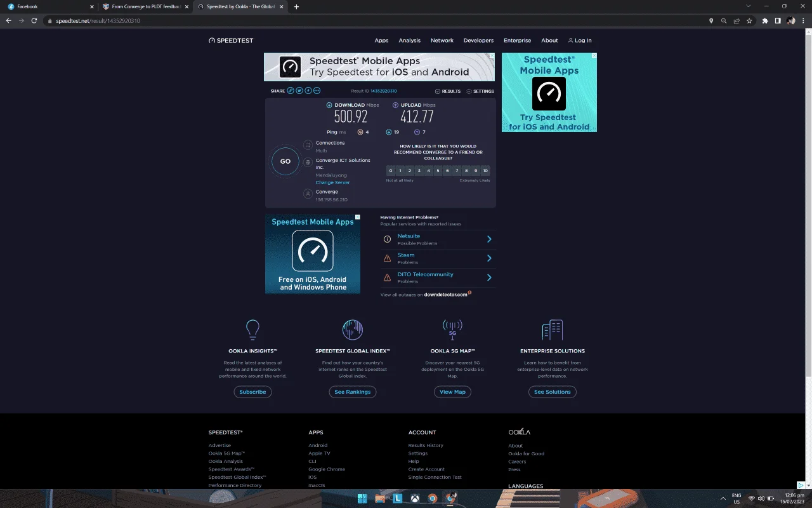Click the Change Server link

333,183
